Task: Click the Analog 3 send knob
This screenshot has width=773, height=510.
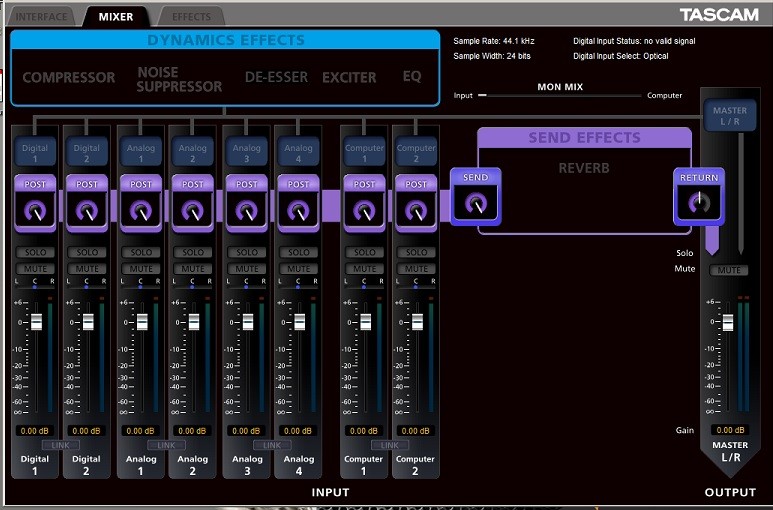Action: click(x=247, y=210)
